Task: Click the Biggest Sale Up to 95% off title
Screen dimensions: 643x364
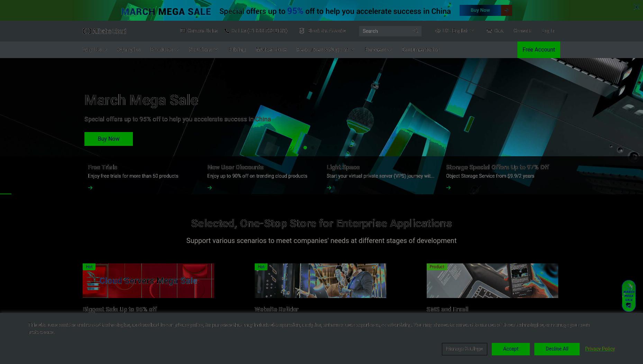Action: point(120,309)
